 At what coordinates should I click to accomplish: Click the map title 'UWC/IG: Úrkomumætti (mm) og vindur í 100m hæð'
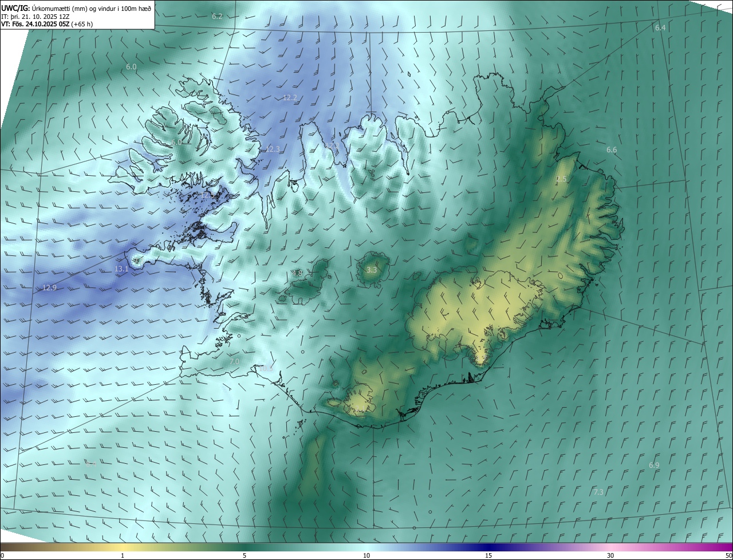(76, 7)
